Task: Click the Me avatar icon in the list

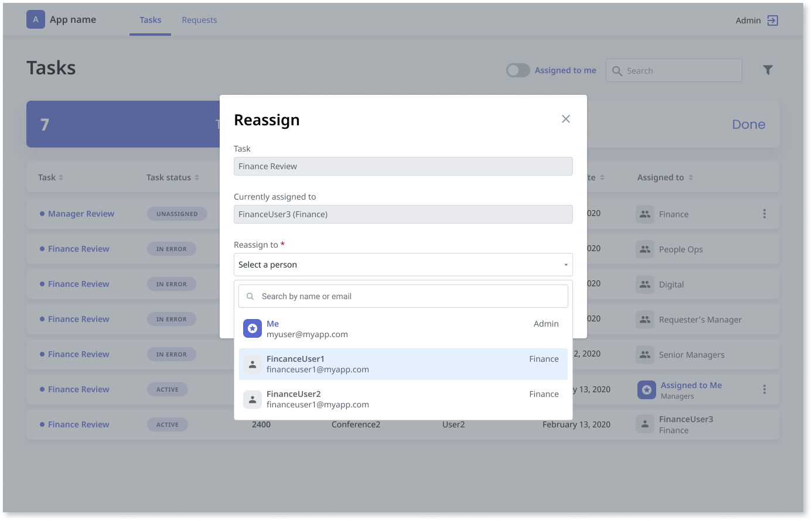Action: click(253, 328)
